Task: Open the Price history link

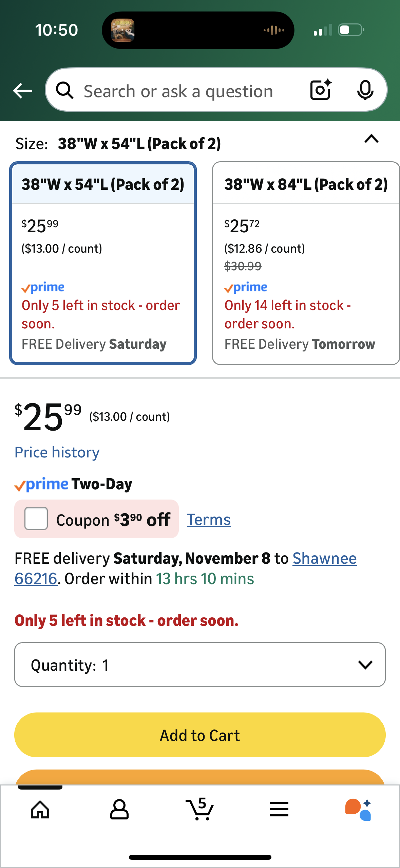Action: [57, 452]
